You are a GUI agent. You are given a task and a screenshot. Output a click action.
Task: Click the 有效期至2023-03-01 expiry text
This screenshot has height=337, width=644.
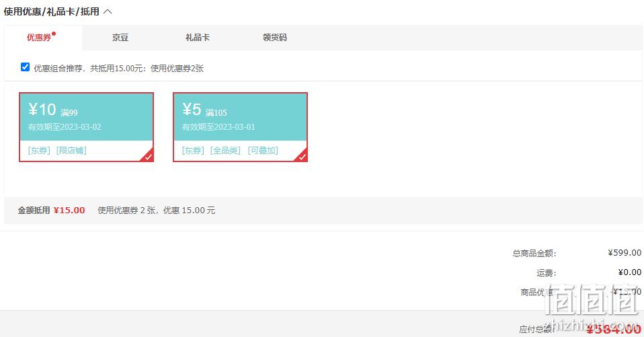[x=218, y=127]
